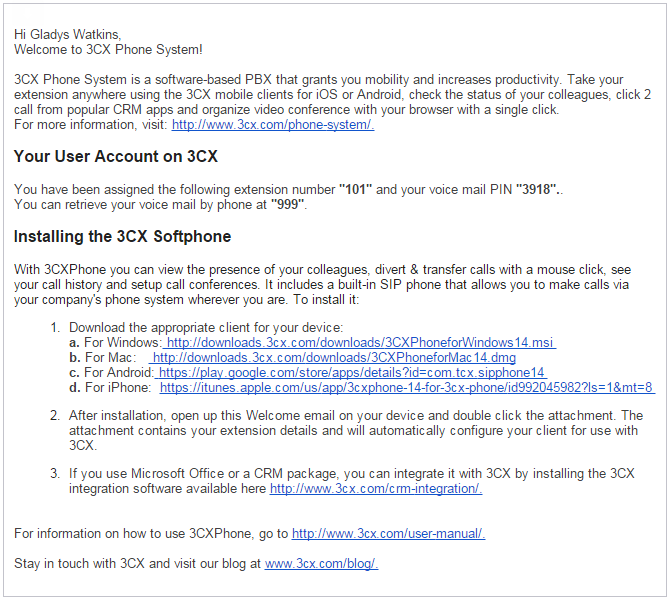The image size is (672, 600).
Task: Click the voice mail PIN "3918"
Action: tap(538, 189)
